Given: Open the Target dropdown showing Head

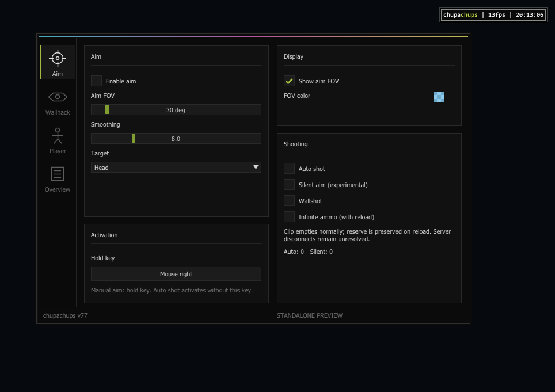Looking at the screenshot, I should click(176, 168).
